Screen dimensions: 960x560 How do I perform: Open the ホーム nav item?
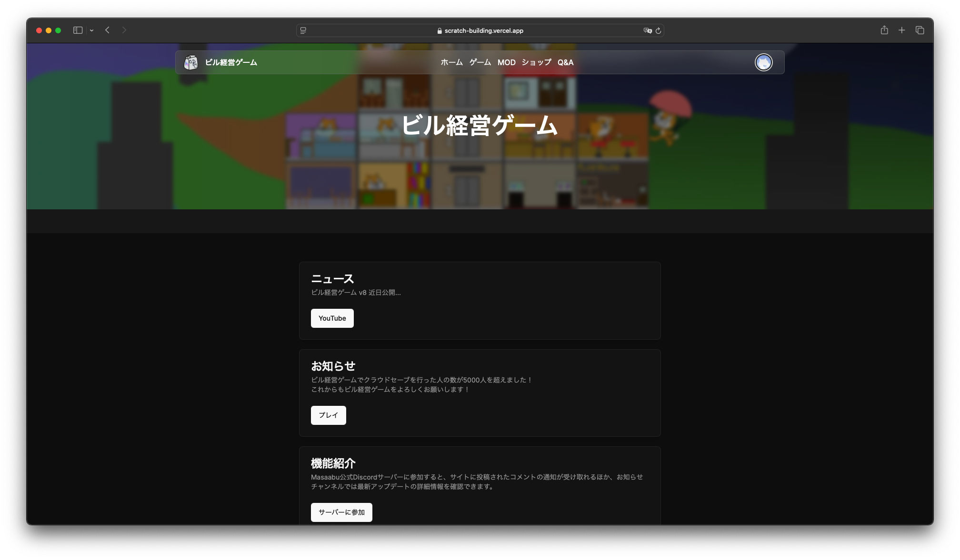tap(451, 62)
